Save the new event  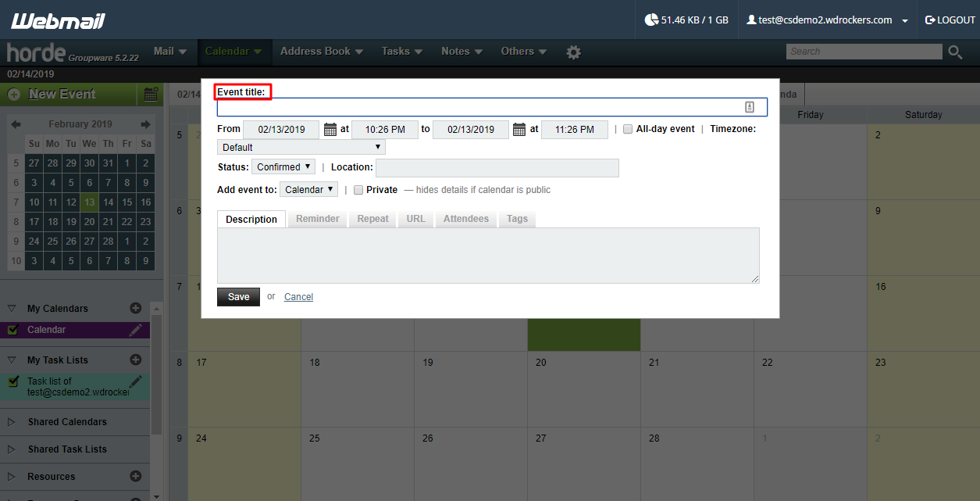(x=238, y=296)
